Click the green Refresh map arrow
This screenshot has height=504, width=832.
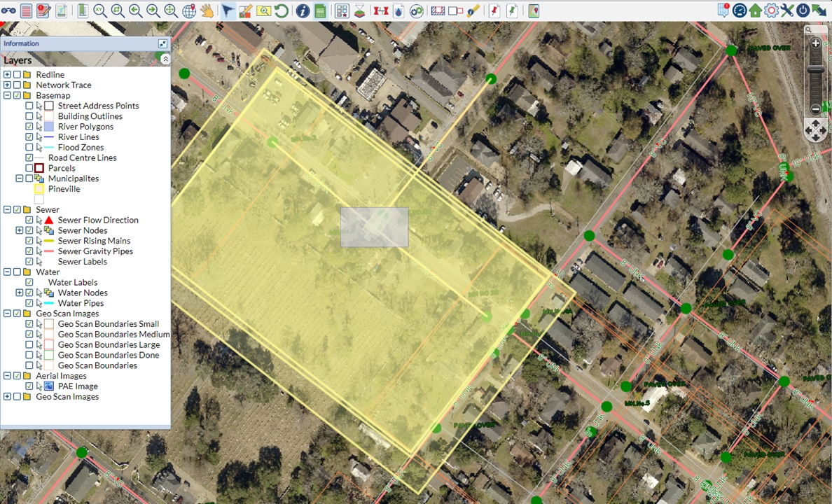pyautogui.click(x=281, y=10)
